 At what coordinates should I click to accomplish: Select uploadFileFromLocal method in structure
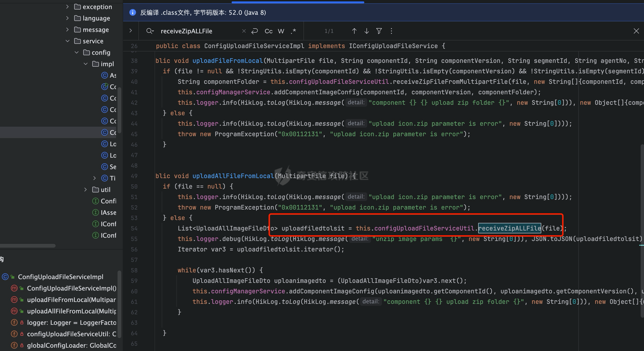point(71,300)
